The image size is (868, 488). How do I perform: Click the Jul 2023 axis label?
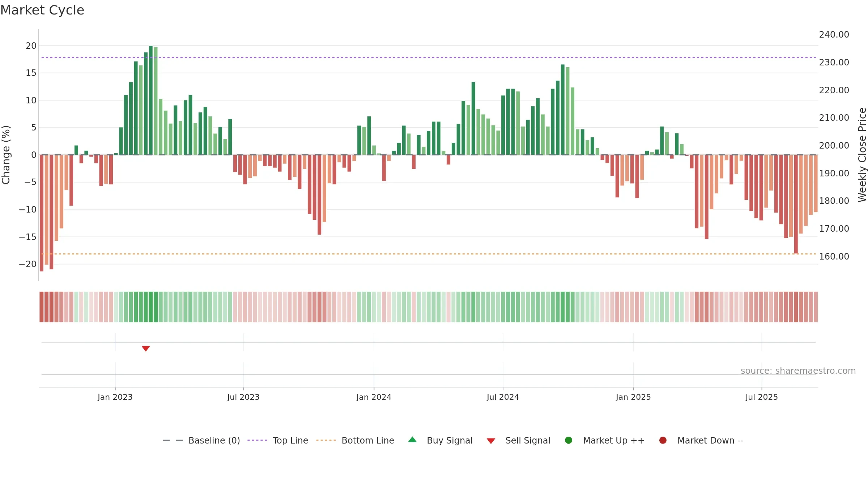[x=243, y=397]
